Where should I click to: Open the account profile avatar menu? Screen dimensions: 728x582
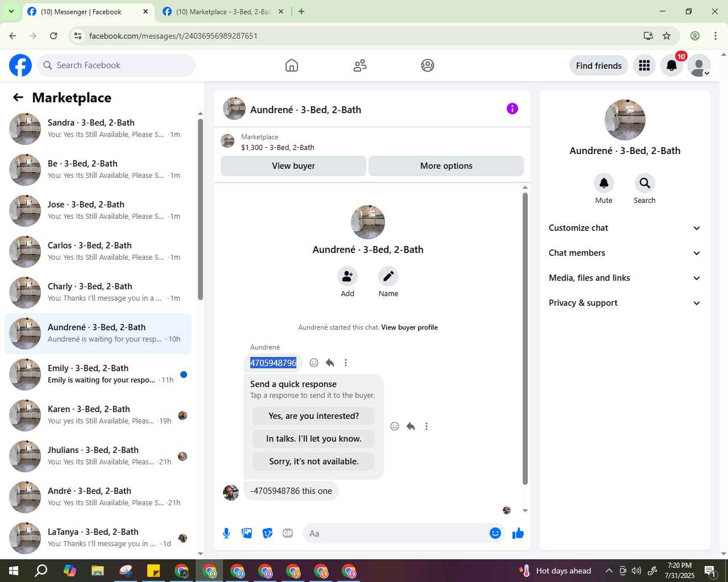point(699,65)
